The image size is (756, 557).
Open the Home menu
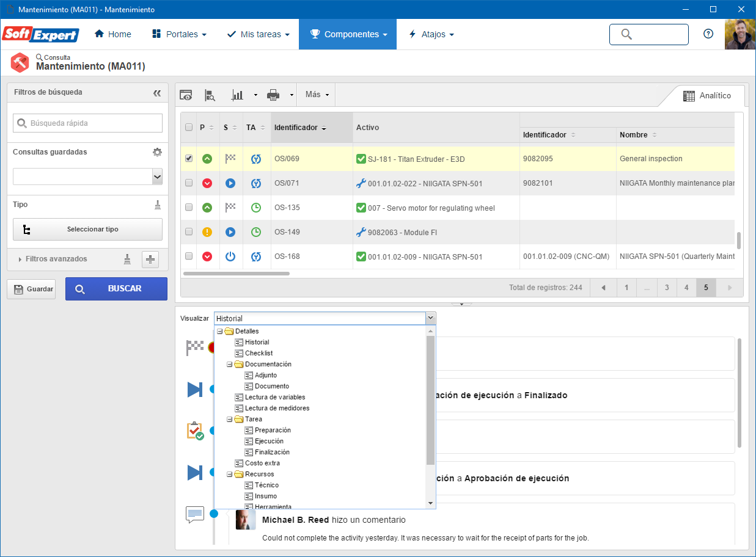click(113, 34)
